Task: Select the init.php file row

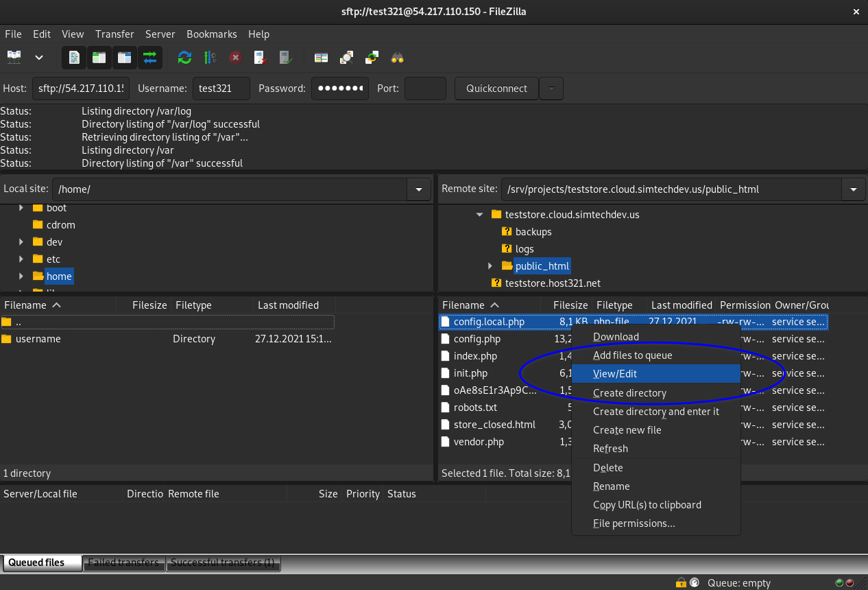Action: pos(634,373)
